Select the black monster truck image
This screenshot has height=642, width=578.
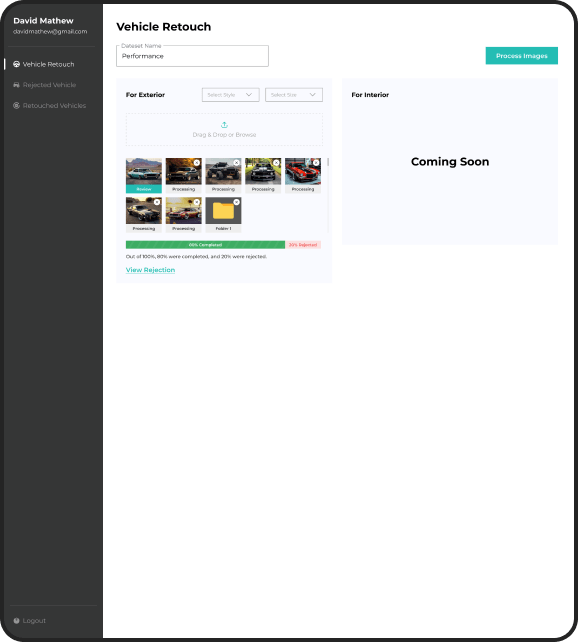click(x=223, y=173)
